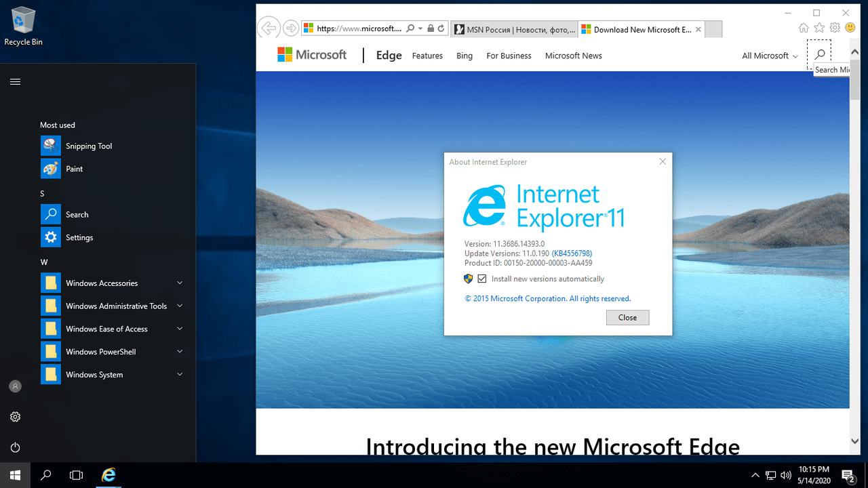Screen dimensions: 868x488
Task: Expand Windows Administrative Tools chevron
Action: pyautogui.click(x=180, y=306)
